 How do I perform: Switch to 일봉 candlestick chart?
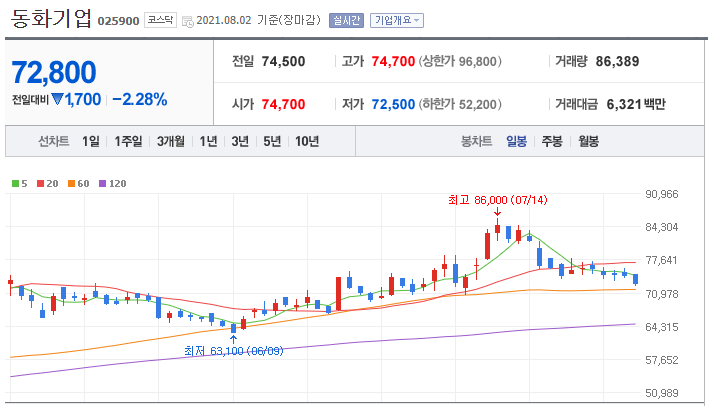click(516, 141)
